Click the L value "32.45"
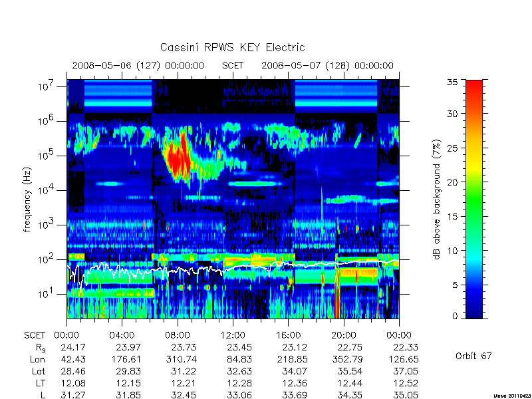Screen dimensions: 532x399 point(184,395)
